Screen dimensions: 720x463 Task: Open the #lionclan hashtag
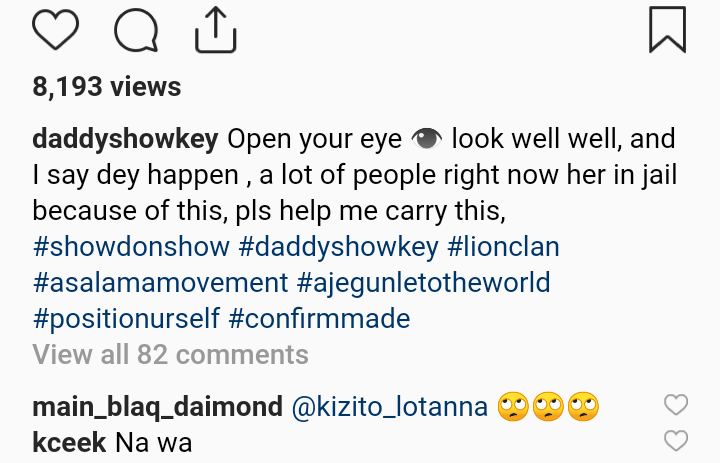pos(503,247)
